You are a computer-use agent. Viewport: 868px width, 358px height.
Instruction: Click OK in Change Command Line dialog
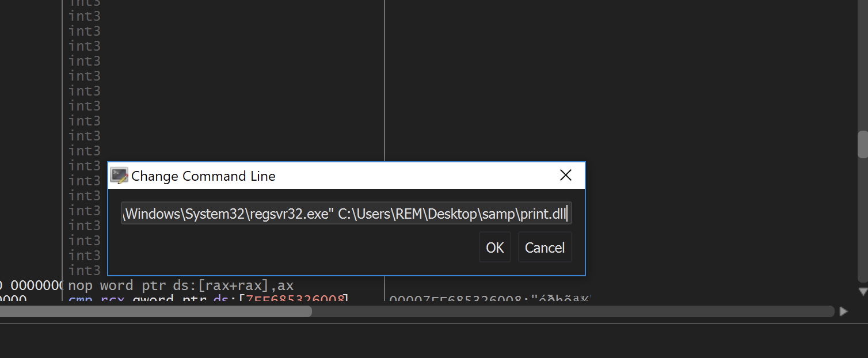click(x=495, y=247)
